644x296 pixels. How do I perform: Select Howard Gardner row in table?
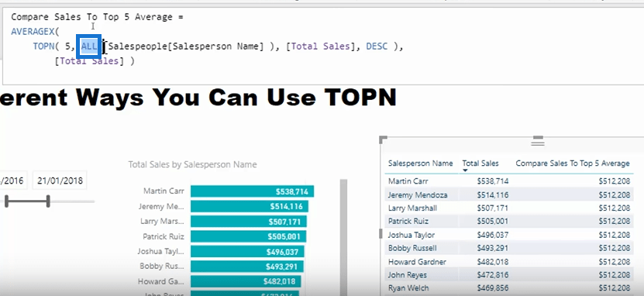tap(509, 261)
